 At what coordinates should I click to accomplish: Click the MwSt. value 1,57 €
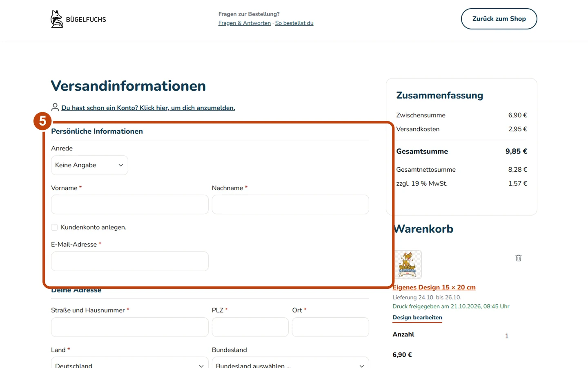(518, 184)
